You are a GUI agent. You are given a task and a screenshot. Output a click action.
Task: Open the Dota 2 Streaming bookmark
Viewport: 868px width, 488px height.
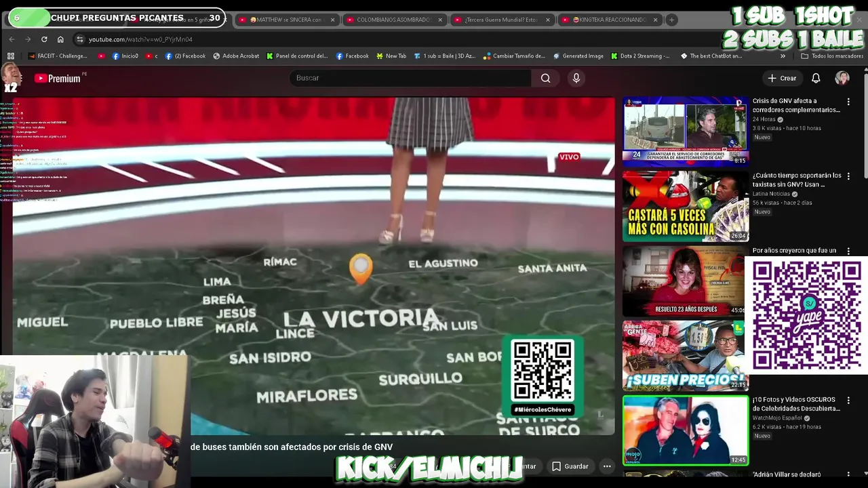(x=640, y=56)
